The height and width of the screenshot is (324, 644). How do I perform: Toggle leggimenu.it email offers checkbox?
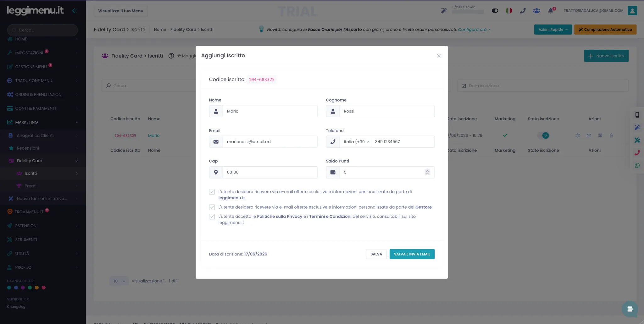(212, 192)
